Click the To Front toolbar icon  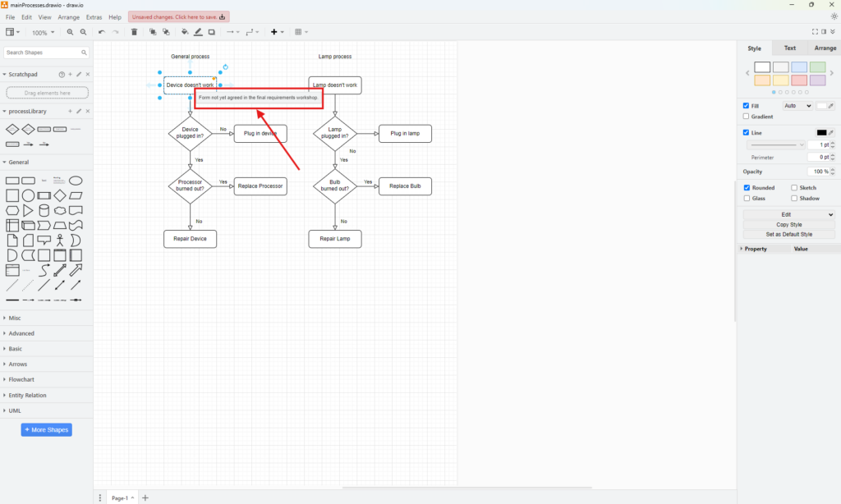pos(153,32)
